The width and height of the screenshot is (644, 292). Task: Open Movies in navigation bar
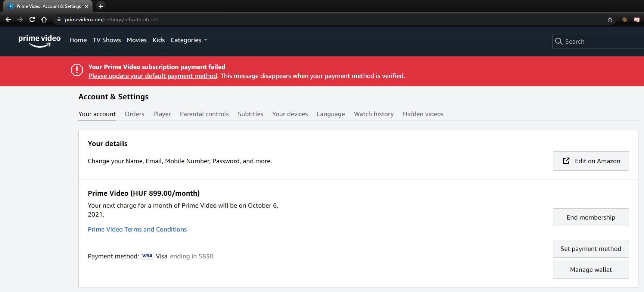pos(137,40)
